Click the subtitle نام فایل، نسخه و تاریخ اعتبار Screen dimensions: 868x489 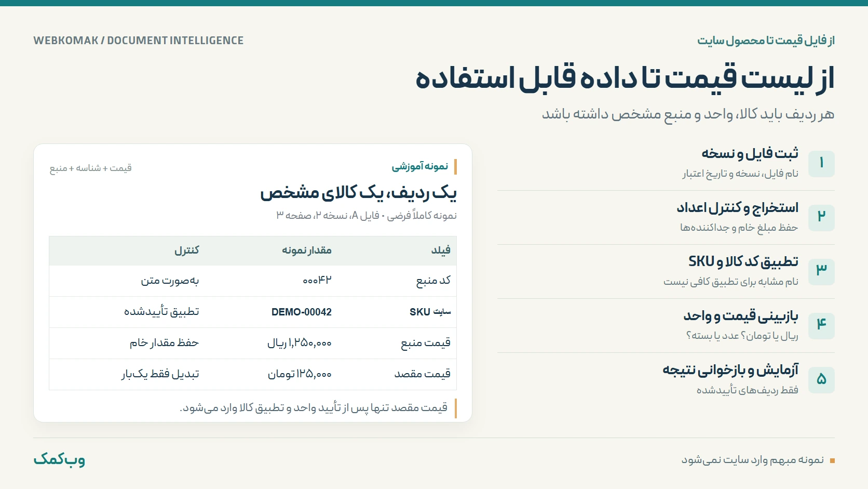(x=740, y=174)
